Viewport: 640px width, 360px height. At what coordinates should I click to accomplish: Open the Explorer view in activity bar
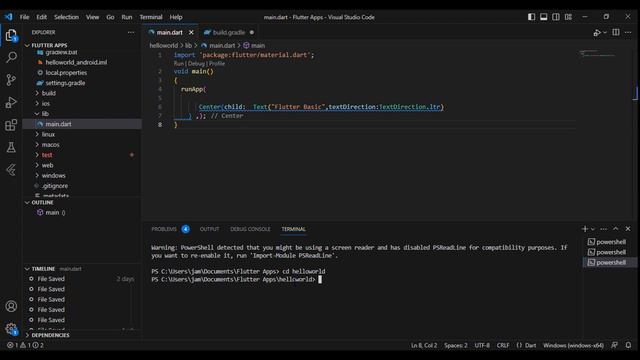coord(11,36)
